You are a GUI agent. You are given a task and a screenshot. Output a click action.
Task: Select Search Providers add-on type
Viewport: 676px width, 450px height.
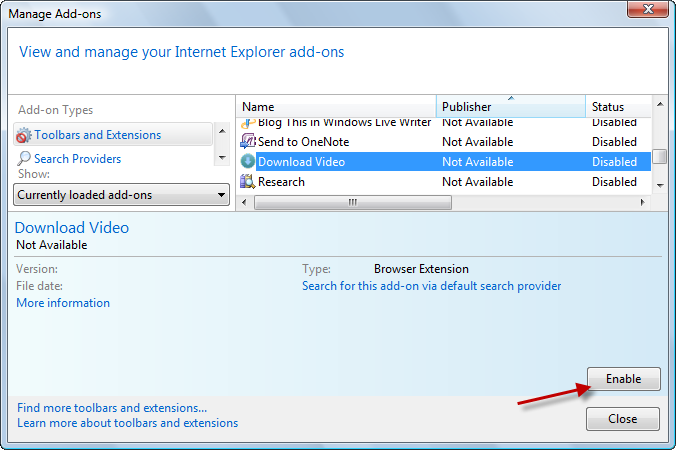[113, 159]
